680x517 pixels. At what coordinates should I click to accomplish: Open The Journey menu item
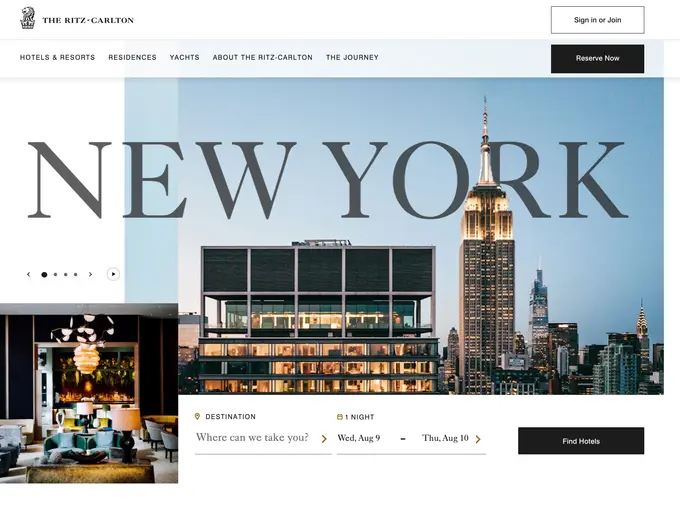coord(352,57)
